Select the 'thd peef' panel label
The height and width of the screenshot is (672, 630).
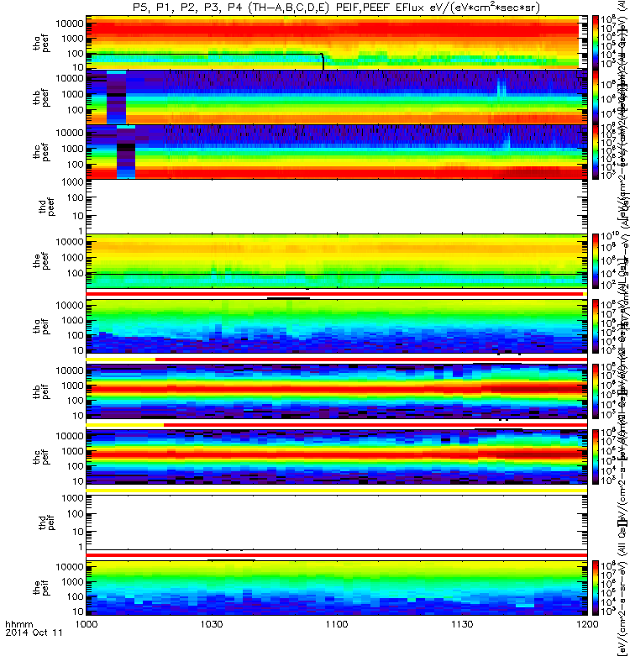[x=46, y=207]
